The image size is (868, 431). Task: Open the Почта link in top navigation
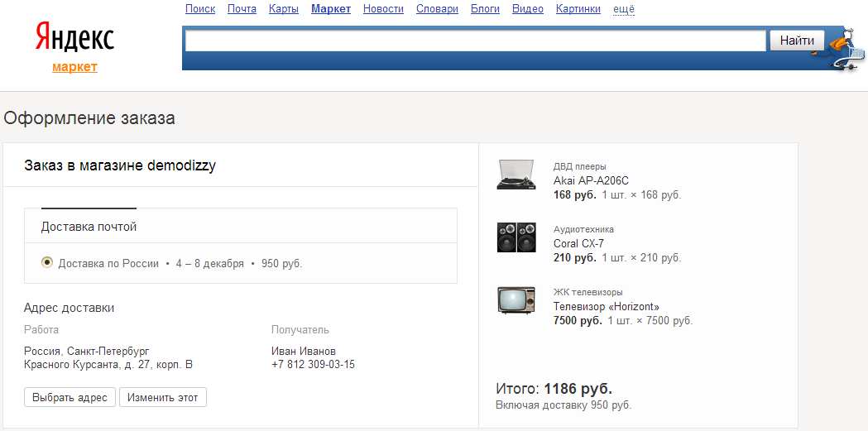pos(242,9)
